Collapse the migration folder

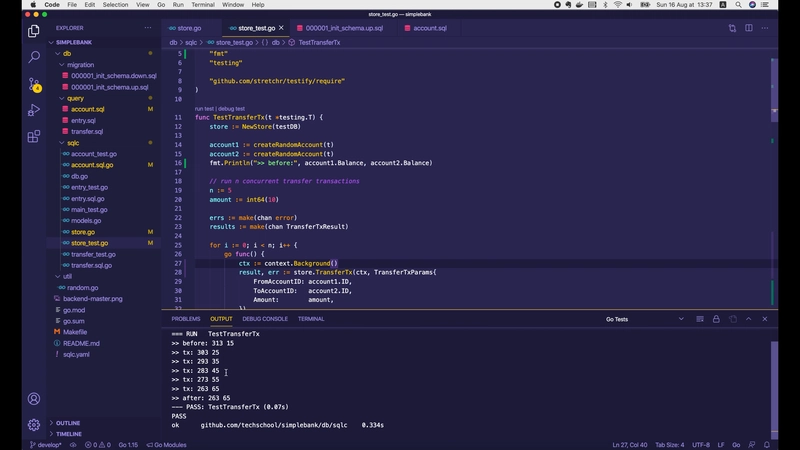pyautogui.click(x=80, y=65)
